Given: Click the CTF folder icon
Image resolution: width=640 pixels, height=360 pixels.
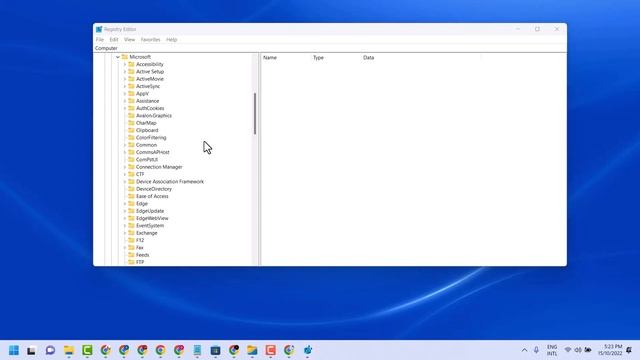Looking at the screenshot, I should [131, 174].
